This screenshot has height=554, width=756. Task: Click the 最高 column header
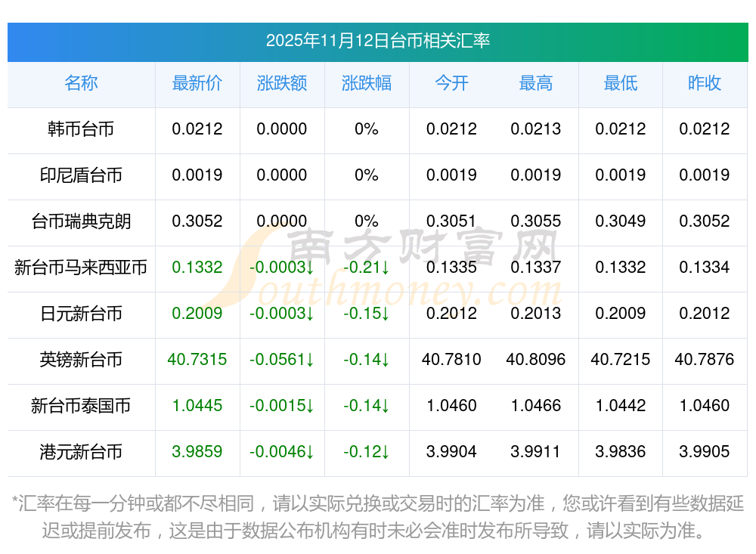click(x=536, y=84)
